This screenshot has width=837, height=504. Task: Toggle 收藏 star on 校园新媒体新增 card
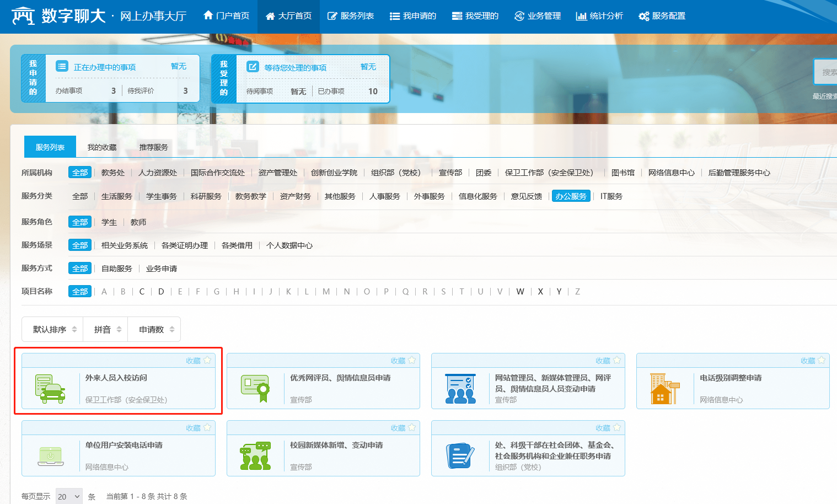point(412,428)
